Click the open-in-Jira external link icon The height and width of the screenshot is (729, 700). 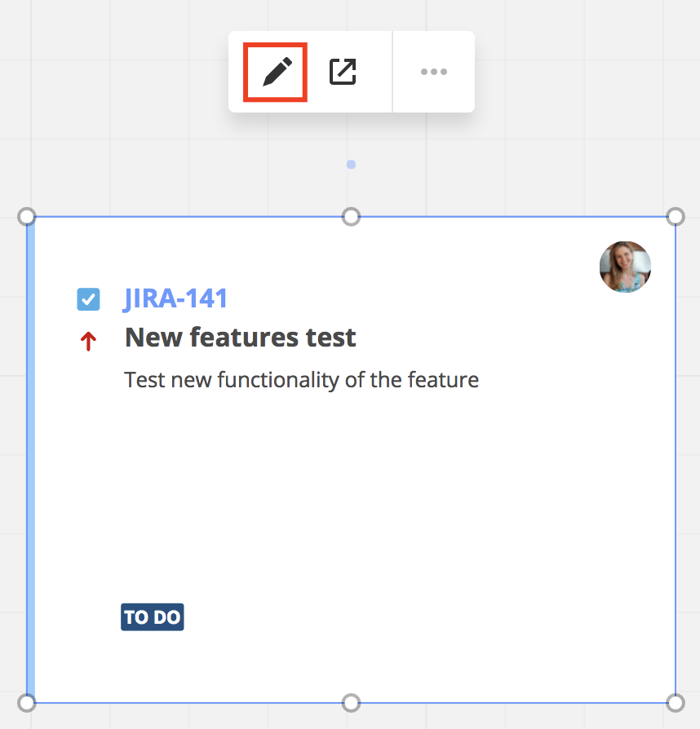coord(343,72)
